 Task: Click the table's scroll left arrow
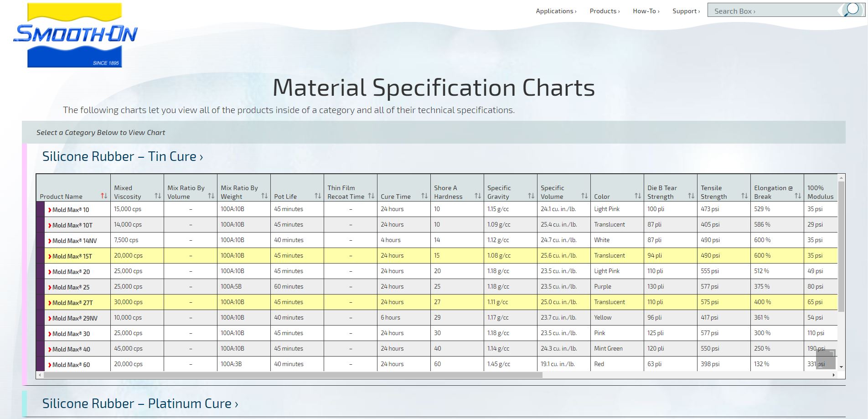40,375
